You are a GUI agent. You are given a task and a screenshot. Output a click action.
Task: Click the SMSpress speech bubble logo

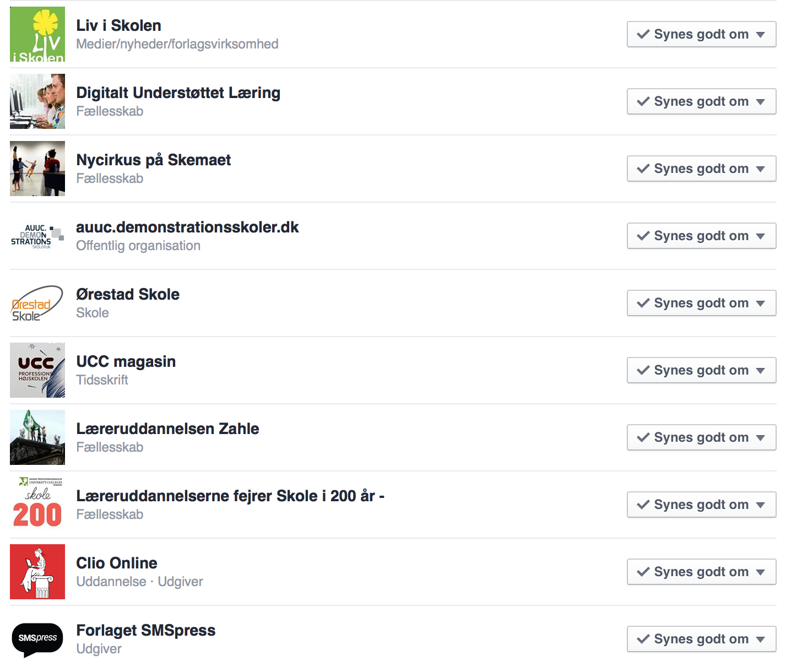[x=37, y=639]
